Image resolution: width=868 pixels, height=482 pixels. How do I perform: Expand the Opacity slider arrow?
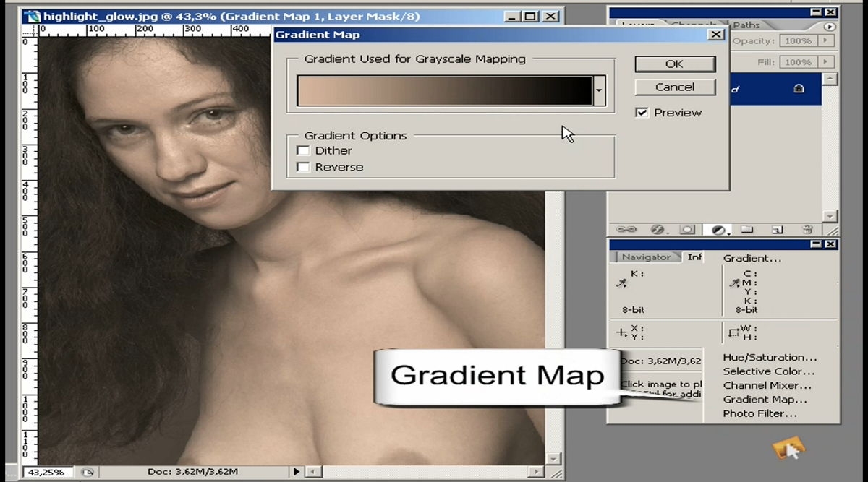point(826,41)
